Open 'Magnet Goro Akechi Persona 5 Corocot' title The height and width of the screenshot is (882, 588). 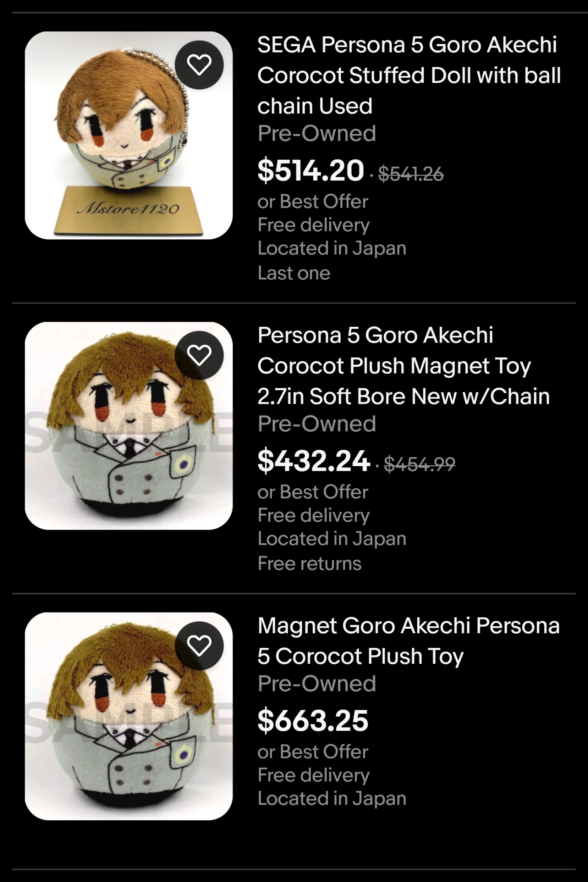[408, 641]
